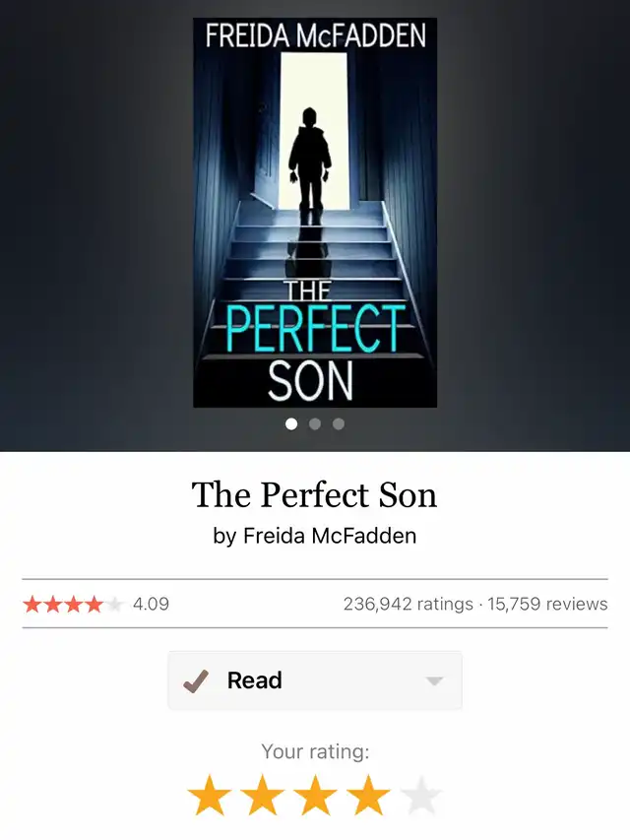Open the Read shelf status selector
630x840 pixels.
(315, 680)
